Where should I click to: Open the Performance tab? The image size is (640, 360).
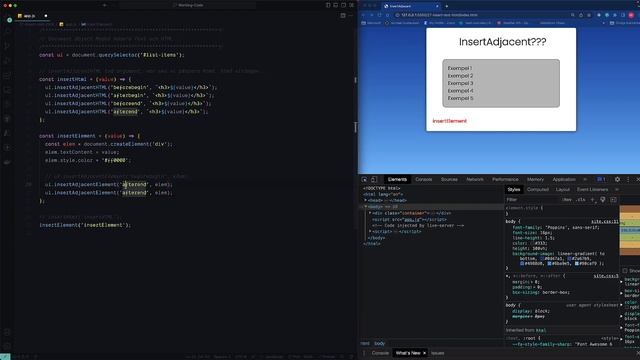(505, 180)
